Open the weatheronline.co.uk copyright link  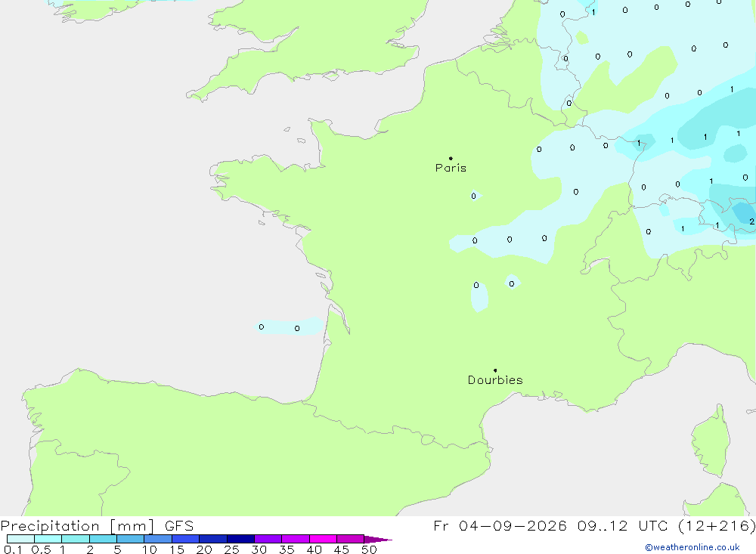[692, 547]
